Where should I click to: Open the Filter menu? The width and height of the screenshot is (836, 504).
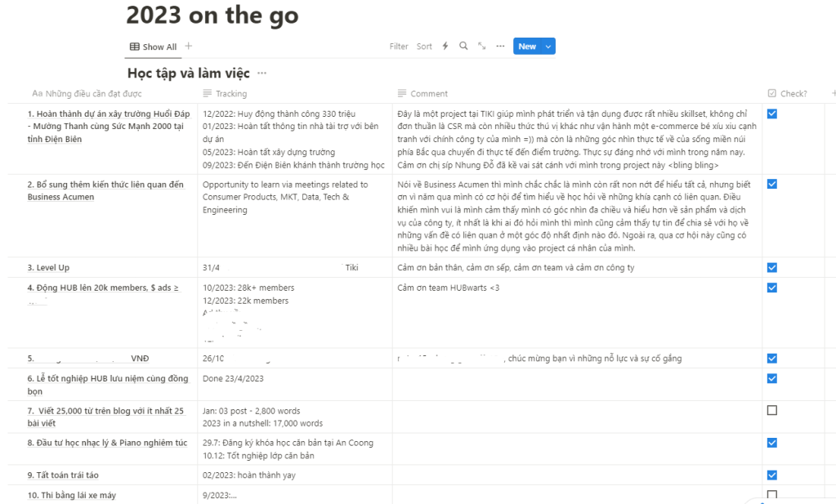[x=399, y=47]
